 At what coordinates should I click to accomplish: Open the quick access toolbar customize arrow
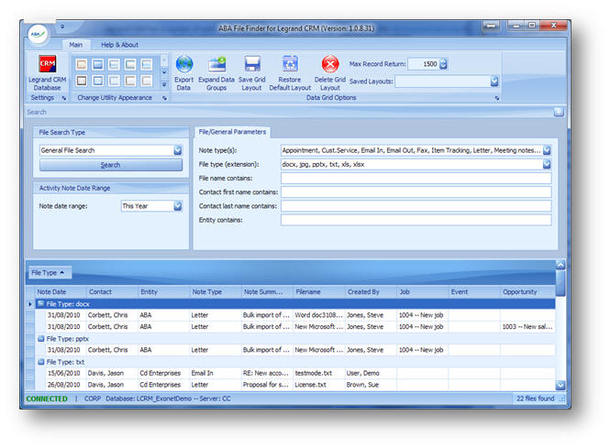point(62,27)
